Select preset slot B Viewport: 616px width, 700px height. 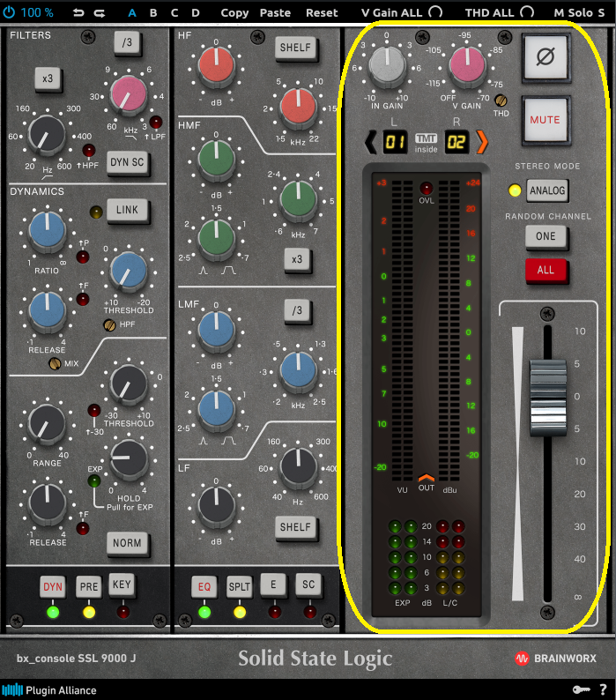pos(153,12)
